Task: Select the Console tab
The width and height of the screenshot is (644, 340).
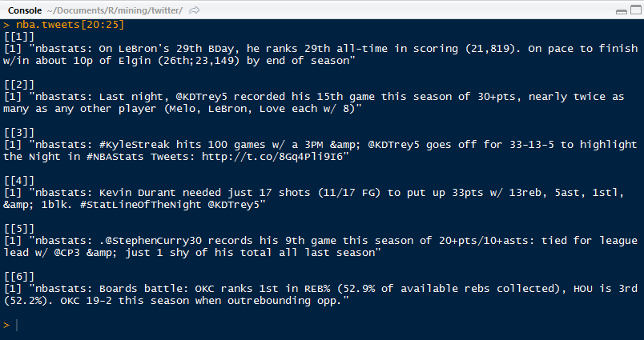Action: click(25, 10)
